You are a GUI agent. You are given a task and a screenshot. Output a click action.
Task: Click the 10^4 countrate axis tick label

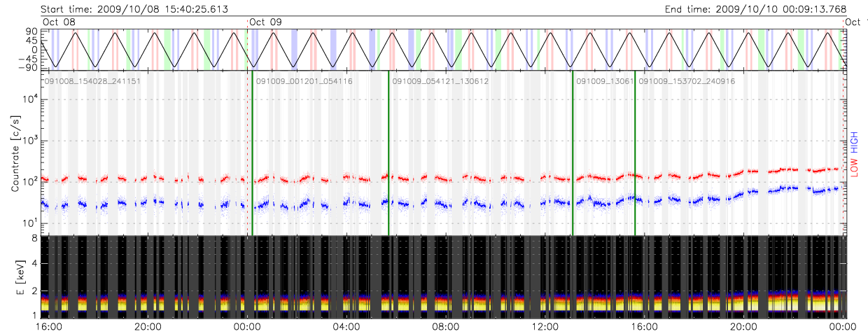tap(29, 99)
